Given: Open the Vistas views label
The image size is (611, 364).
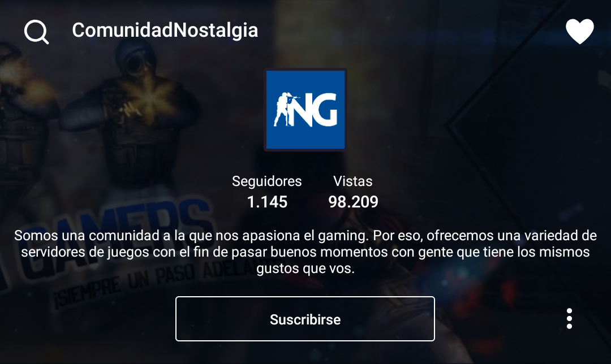Looking at the screenshot, I should [x=352, y=181].
